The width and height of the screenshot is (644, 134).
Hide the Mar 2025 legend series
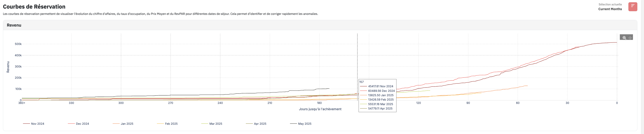[x=215, y=124]
